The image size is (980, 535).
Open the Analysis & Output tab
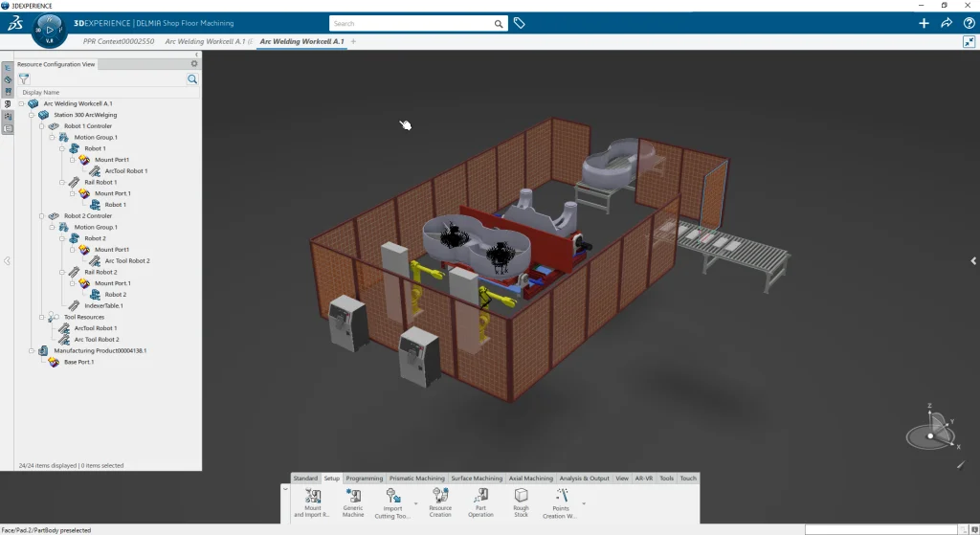[x=584, y=479]
